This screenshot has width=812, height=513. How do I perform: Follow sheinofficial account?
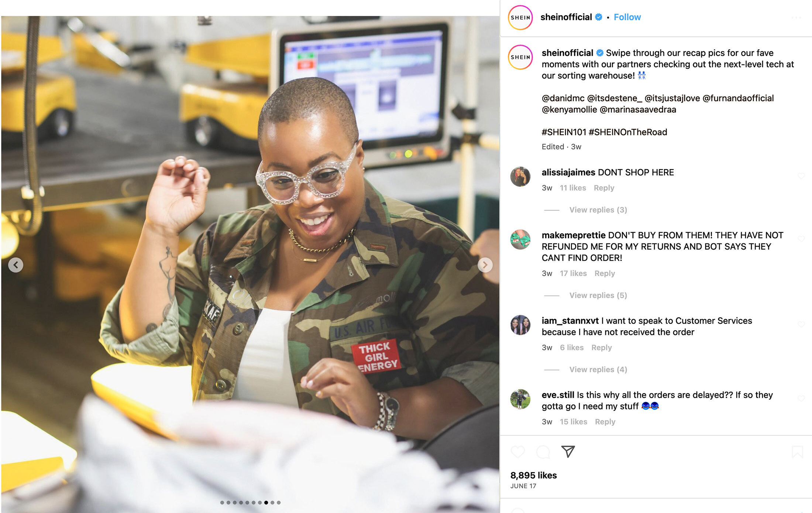[627, 17]
